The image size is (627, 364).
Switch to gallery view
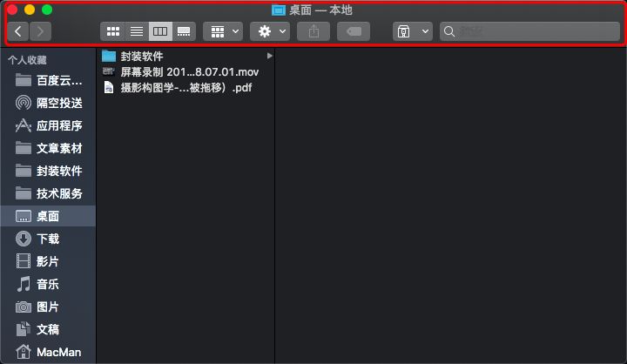184,31
